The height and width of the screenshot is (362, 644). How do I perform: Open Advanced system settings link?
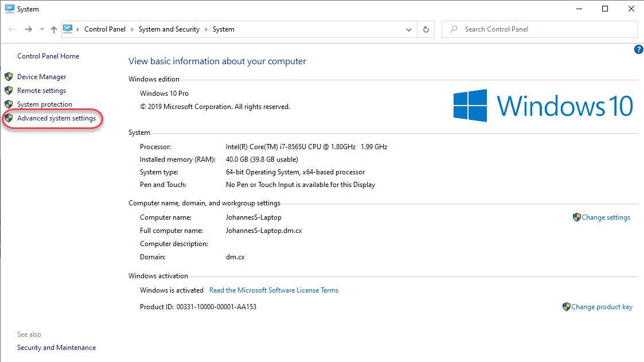[x=56, y=118]
